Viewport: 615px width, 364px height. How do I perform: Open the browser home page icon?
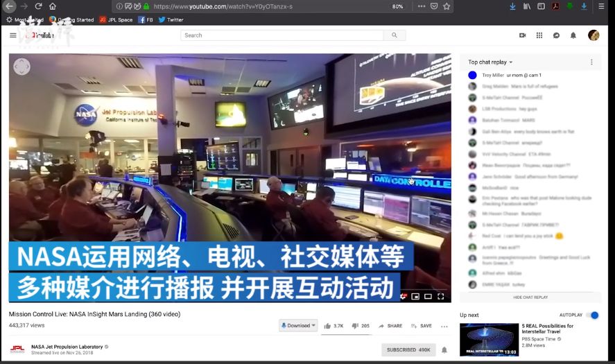(x=53, y=6)
